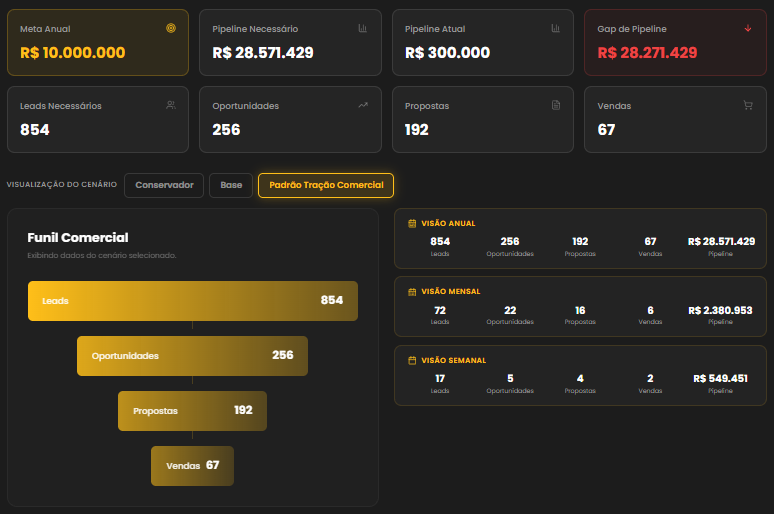Click the calendar icon beside Visão Semanal
The height and width of the screenshot is (514, 774).
(412, 360)
